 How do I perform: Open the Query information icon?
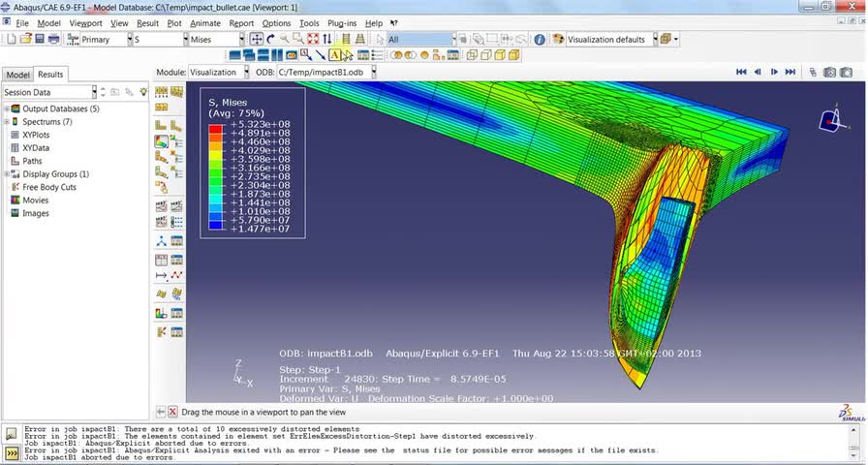[x=540, y=40]
